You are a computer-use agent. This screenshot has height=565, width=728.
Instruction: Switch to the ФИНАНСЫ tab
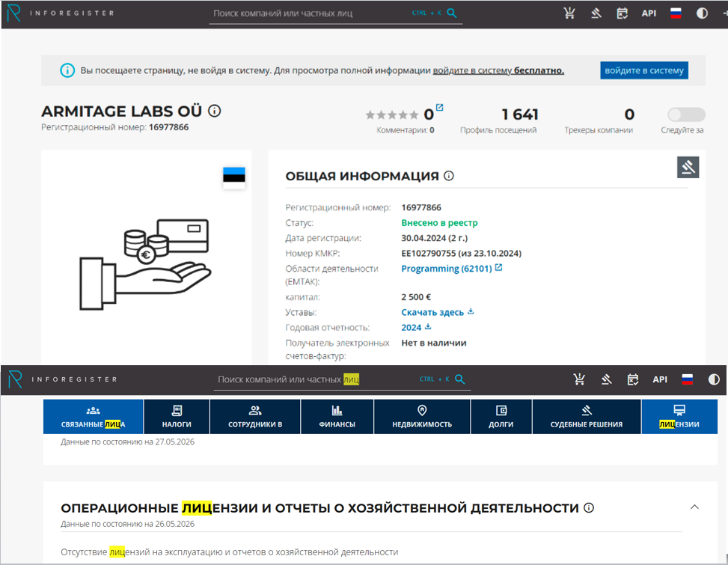click(337, 416)
